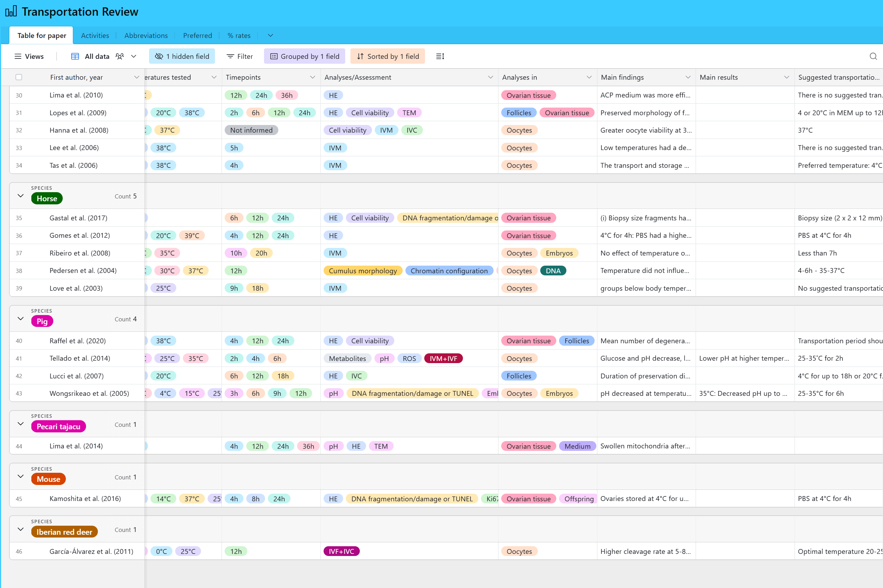The image size is (883, 588).
Task: Click the search magnifier icon
Action: (x=873, y=56)
